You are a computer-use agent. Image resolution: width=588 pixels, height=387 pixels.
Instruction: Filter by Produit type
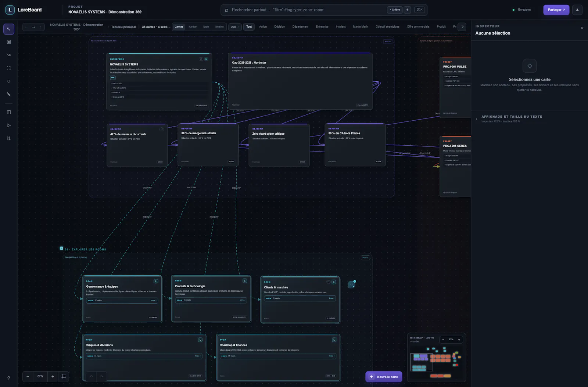[441, 27]
